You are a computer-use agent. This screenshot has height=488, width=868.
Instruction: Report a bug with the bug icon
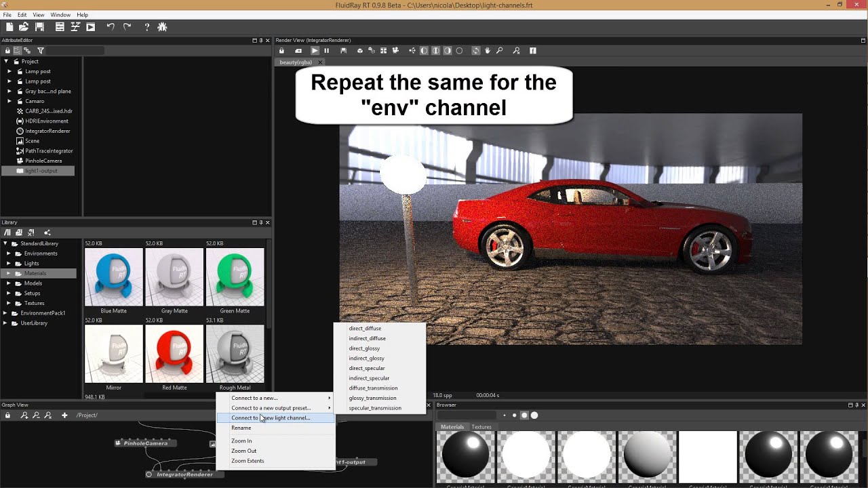tap(162, 27)
